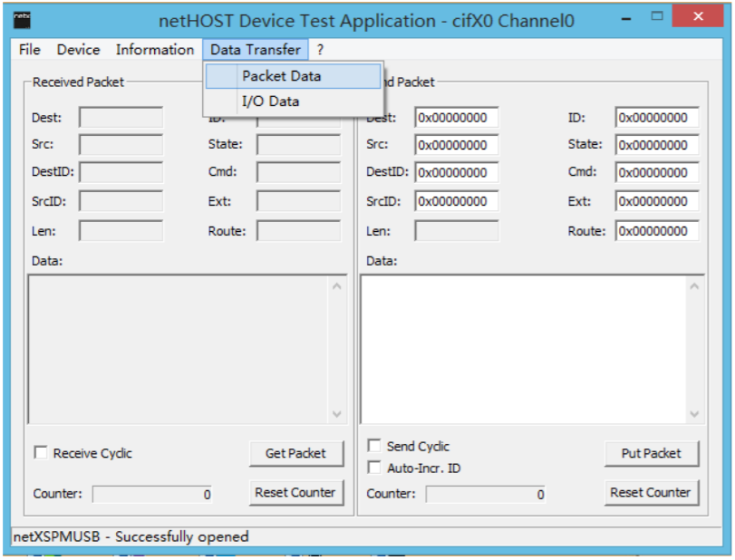Click the Send Packet Counter value field
The width and height of the screenshot is (735, 560).
click(485, 495)
